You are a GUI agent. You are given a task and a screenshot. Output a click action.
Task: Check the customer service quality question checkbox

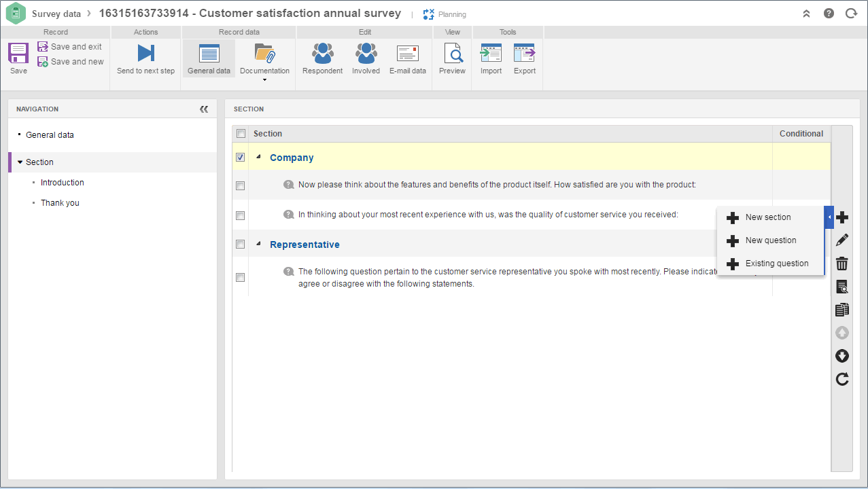(x=240, y=215)
